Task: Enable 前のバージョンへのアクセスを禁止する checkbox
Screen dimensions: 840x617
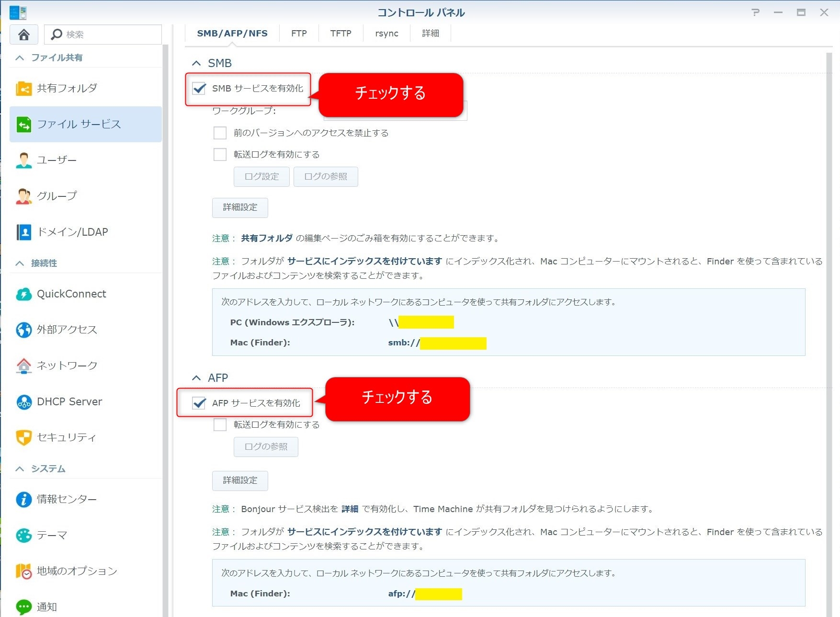Action: (220, 133)
